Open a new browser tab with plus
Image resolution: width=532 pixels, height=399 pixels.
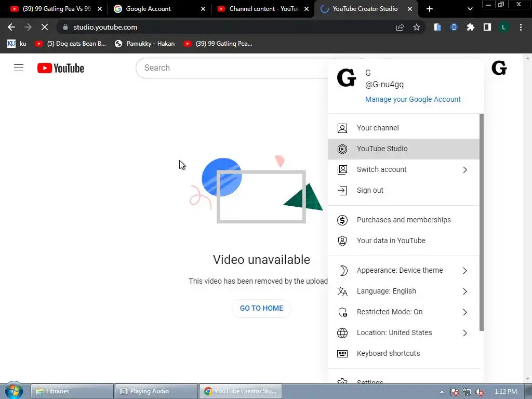tap(430, 9)
